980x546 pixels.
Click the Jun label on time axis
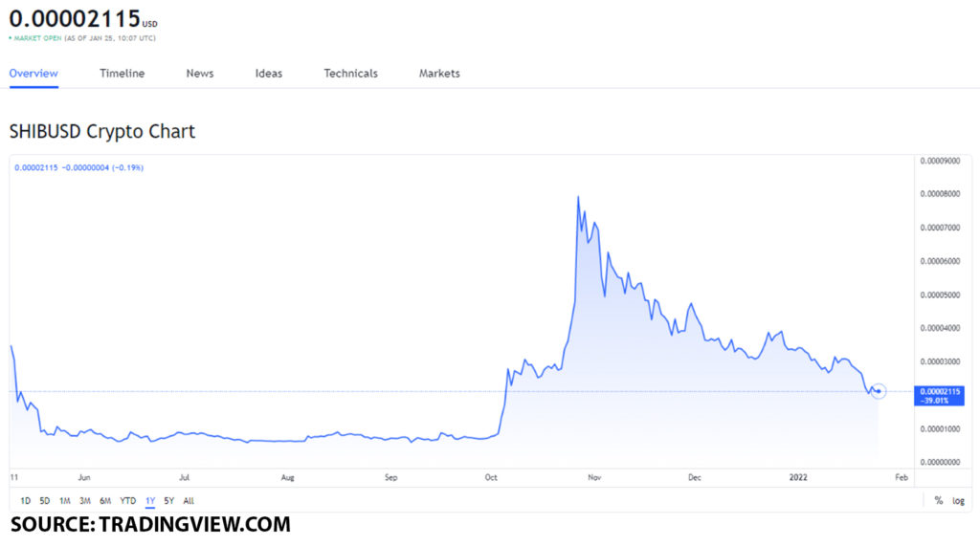pyautogui.click(x=84, y=477)
